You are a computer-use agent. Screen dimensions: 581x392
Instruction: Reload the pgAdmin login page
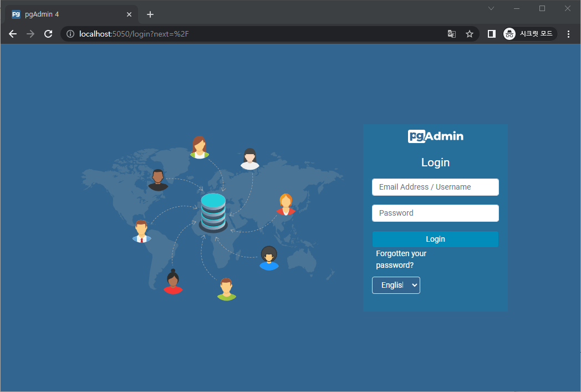(48, 34)
